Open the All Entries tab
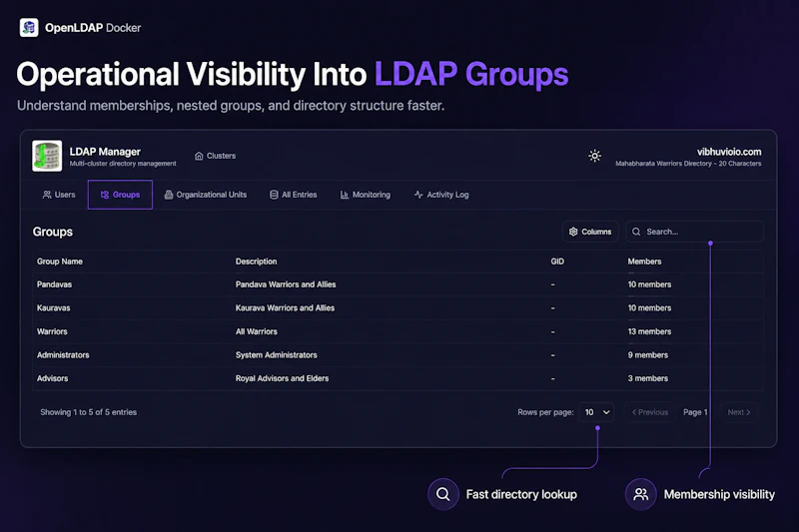 [293, 195]
